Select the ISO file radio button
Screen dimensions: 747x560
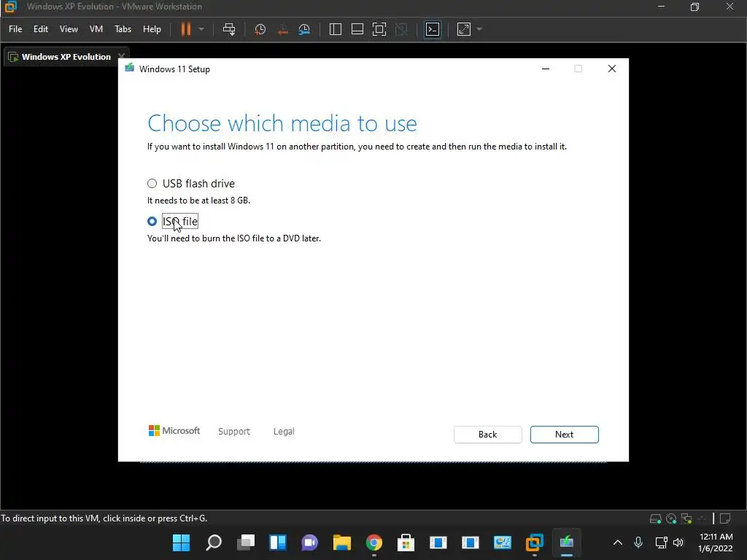coord(152,222)
